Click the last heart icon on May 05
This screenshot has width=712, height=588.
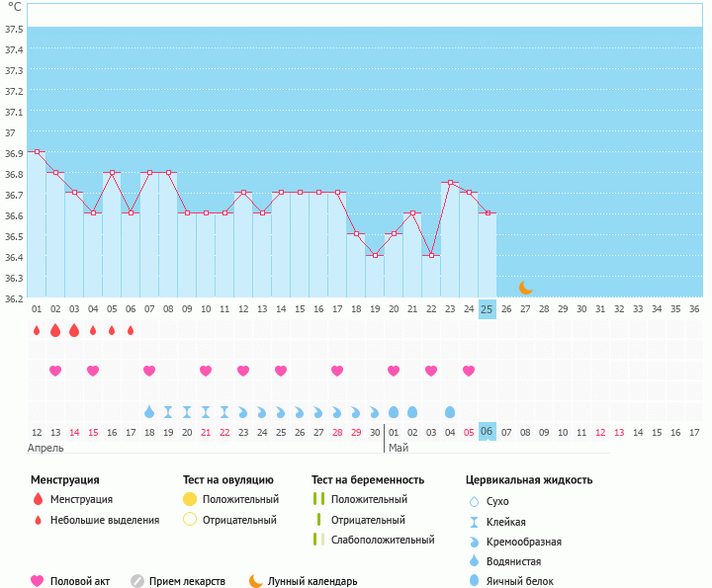[x=469, y=371]
